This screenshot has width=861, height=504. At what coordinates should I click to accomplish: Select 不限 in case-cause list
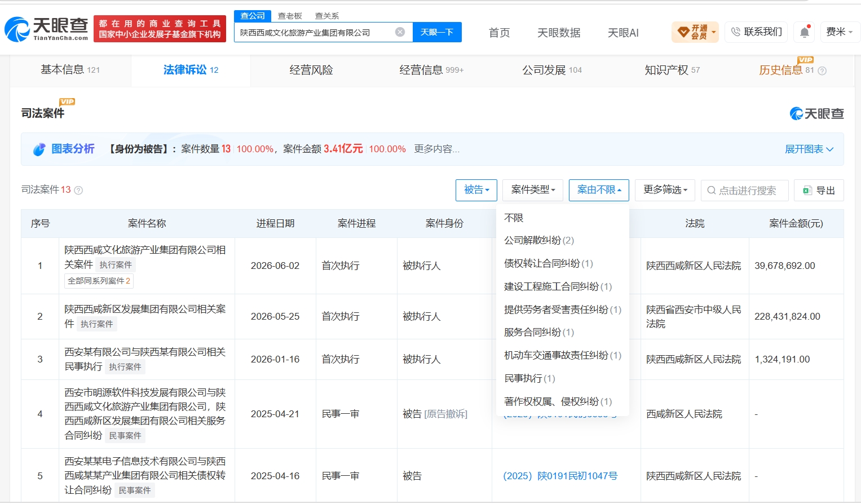pyautogui.click(x=514, y=218)
